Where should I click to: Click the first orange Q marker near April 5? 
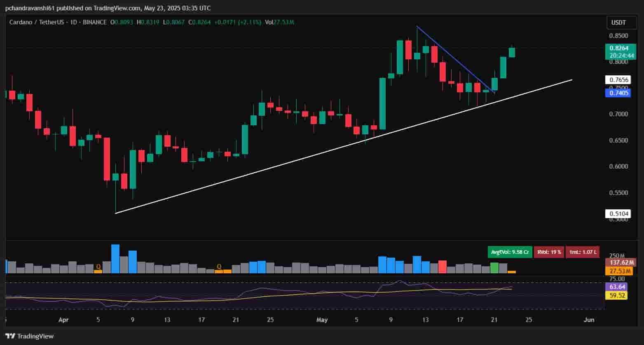(x=98, y=267)
